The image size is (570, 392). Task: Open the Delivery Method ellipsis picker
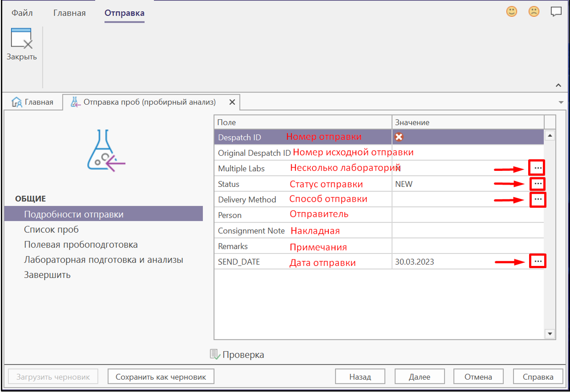click(537, 199)
